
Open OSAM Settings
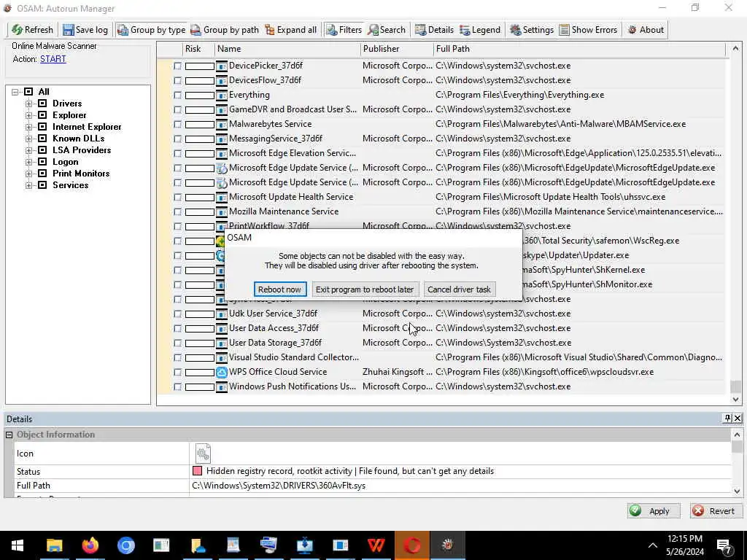click(532, 29)
